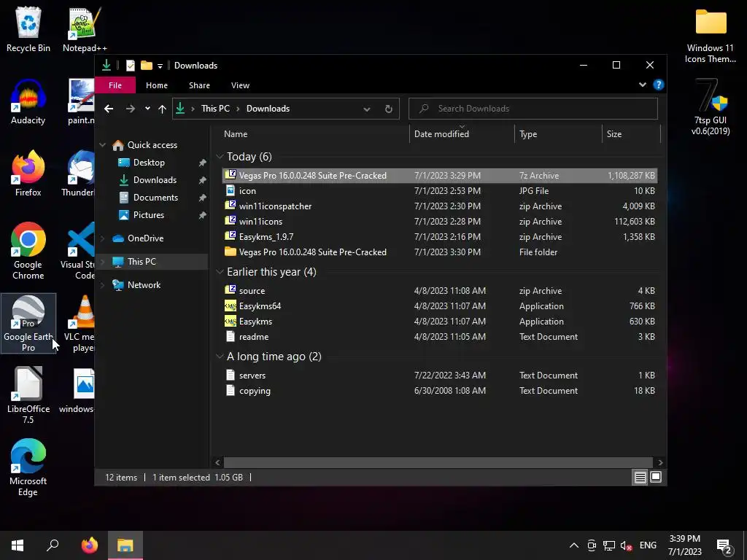The image size is (747, 560).
Task: Refresh the Downloads folder view
Action: (x=388, y=109)
